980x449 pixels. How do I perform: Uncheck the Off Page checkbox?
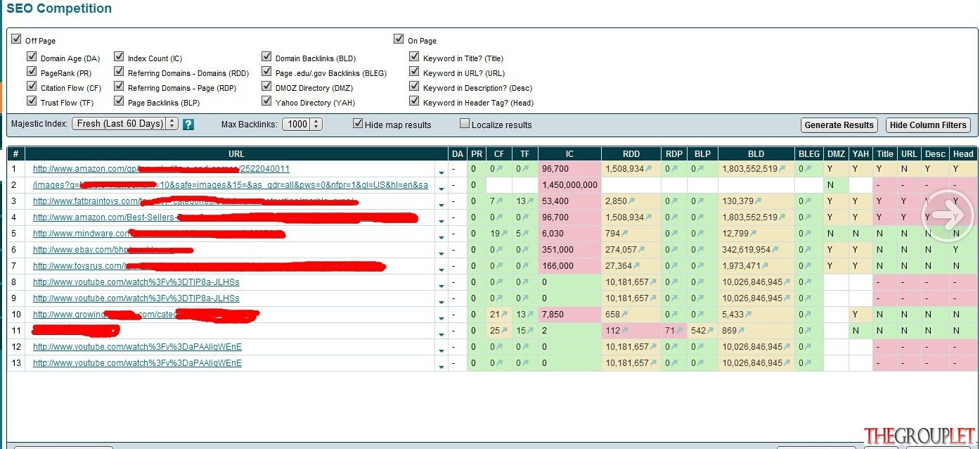pos(16,39)
